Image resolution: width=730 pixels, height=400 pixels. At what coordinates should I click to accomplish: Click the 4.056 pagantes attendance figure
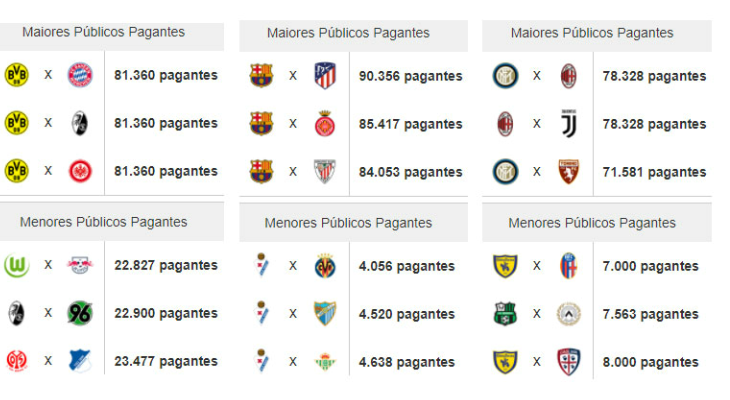(x=407, y=266)
